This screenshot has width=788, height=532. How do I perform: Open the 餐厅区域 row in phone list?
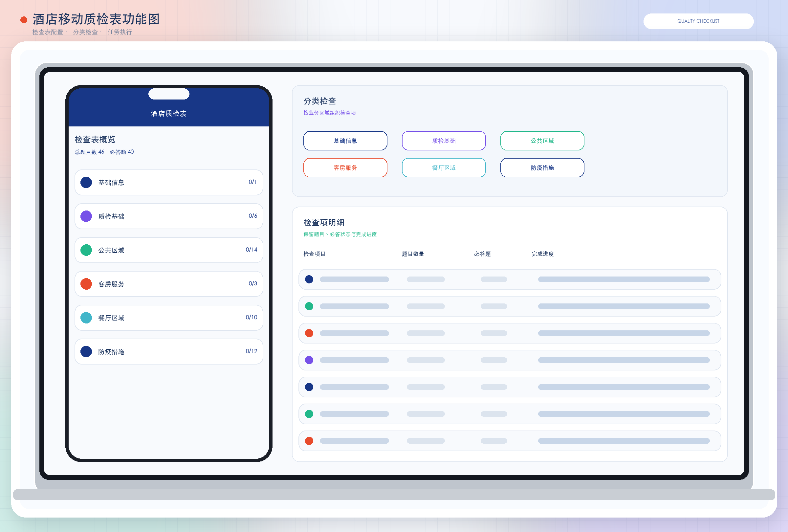tap(169, 318)
